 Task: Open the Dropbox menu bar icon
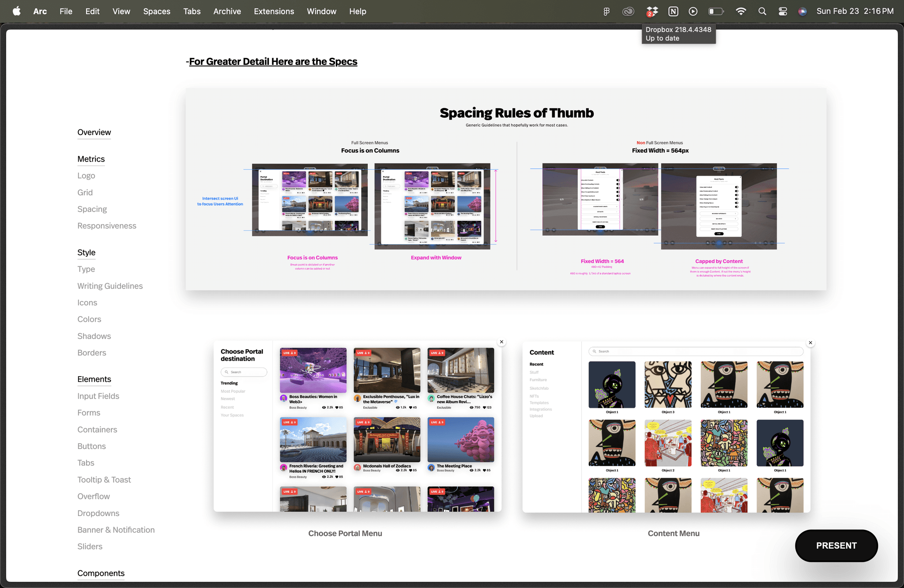[652, 11]
